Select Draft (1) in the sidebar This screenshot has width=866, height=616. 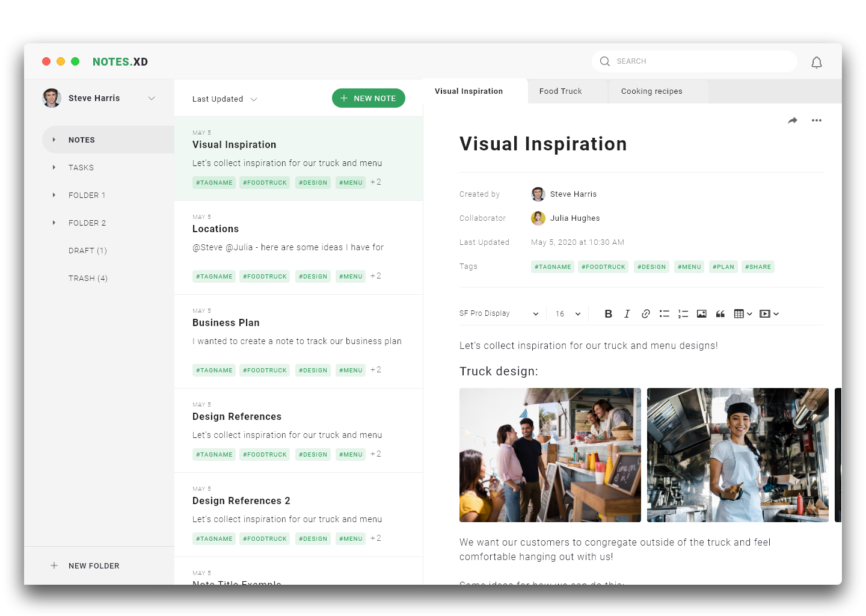[x=88, y=250]
